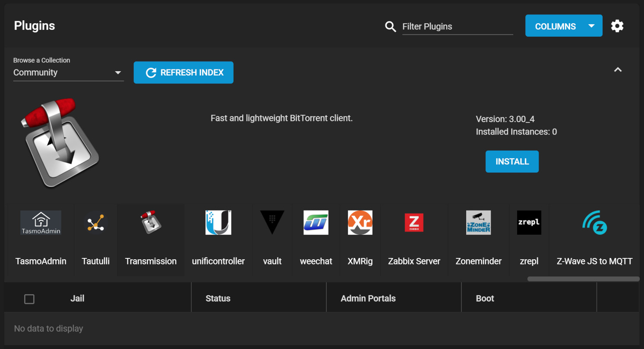
Task: Sort by Admin Portals column header
Action: click(368, 299)
